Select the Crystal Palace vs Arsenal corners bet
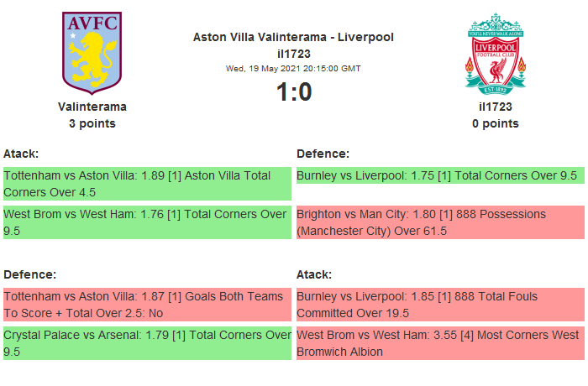The image size is (588, 386). point(146,343)
